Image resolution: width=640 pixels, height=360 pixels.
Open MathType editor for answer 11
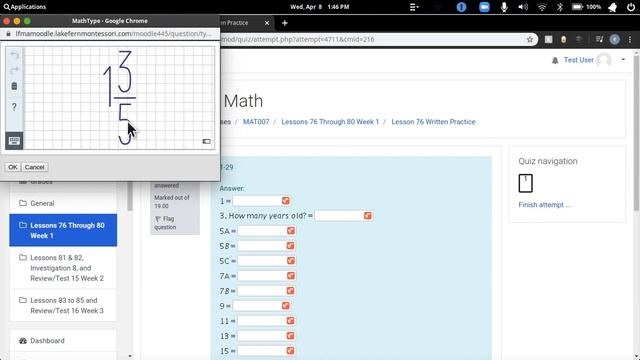[x=290, y=321]
